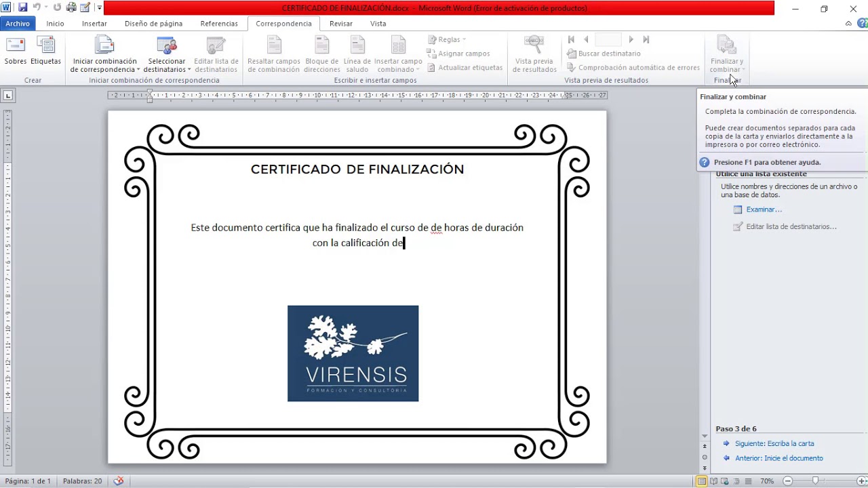This screenshot has width=868, height=488.
Task: Click Buscar destinatario in the ribbon
Action: [x=604, y=54]
